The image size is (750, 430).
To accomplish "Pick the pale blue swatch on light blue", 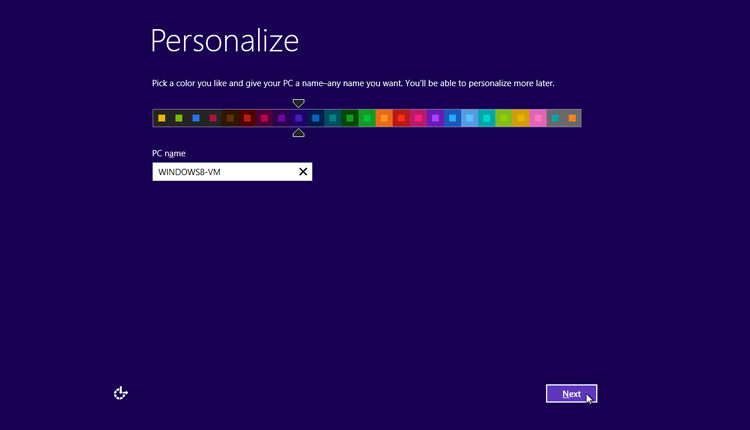I will click(470, 118).
